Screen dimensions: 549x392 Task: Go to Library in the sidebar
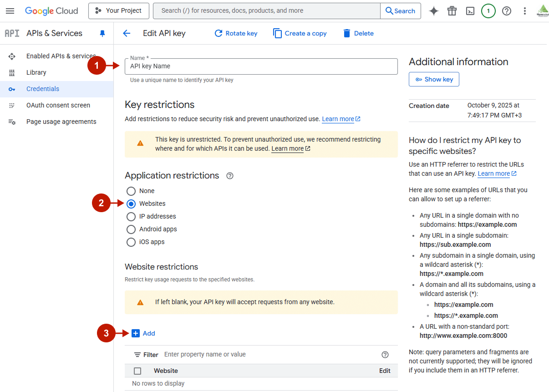click(36, 72)
